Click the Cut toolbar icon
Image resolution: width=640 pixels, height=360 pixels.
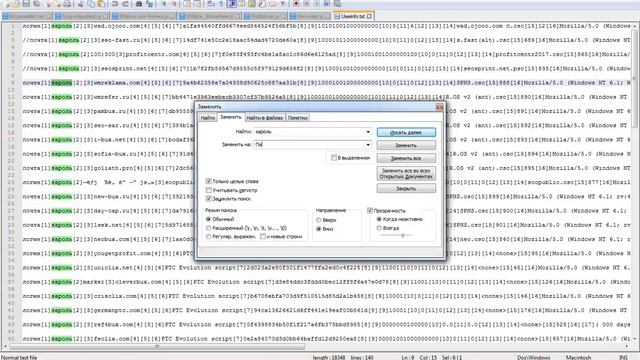80,4
